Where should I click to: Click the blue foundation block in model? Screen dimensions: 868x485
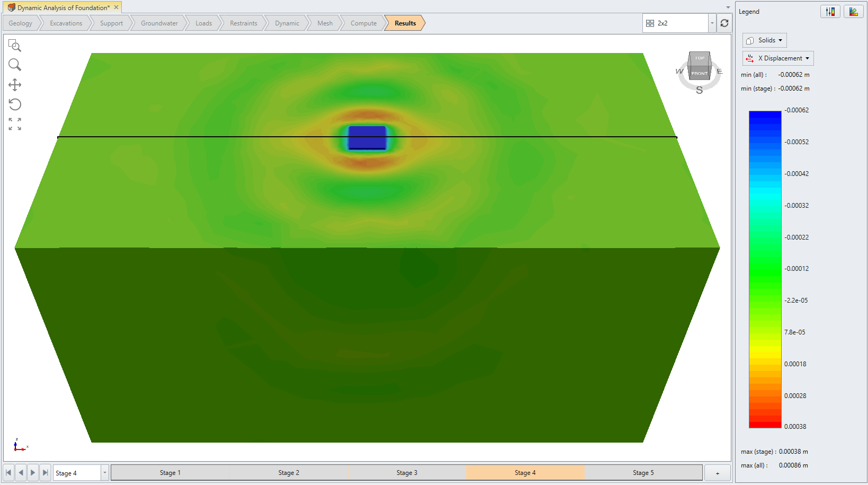pos(367,138)
